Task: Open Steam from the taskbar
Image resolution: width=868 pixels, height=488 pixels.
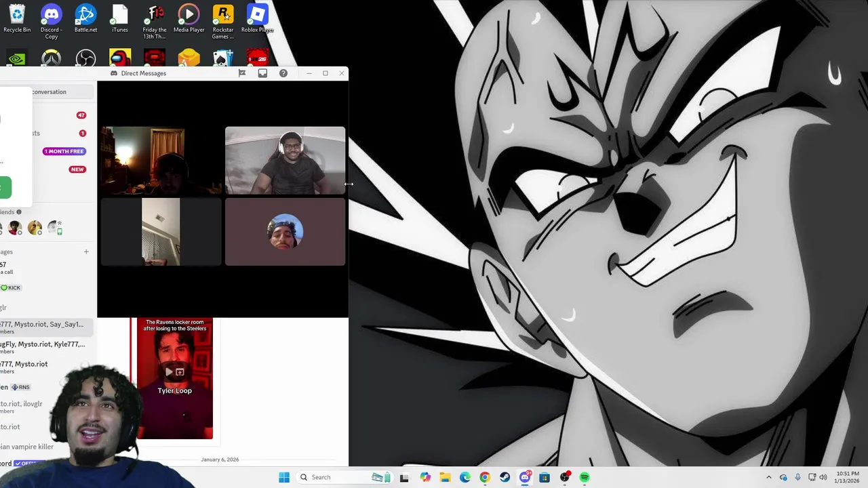Action: coord(505,477)
